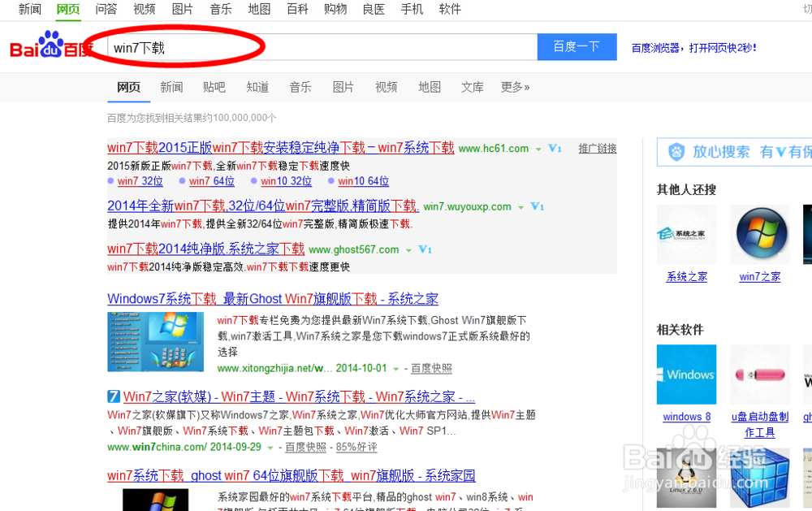
Task: Open the win10 64位 sublink
Action: (x=364, y=181)
